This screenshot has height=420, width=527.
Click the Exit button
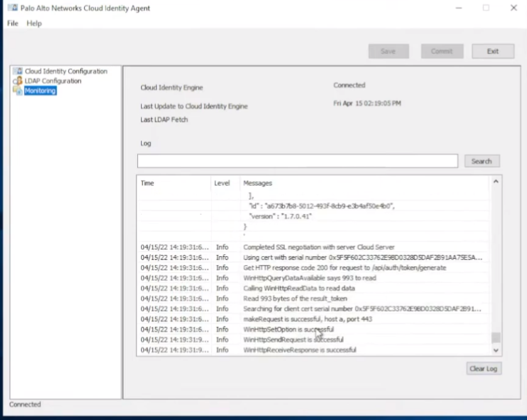coord(493,52)
